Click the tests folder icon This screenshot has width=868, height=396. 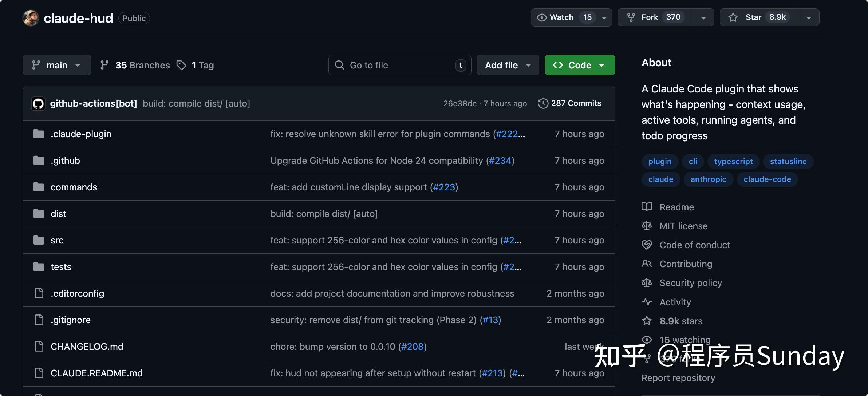point(39,267)
